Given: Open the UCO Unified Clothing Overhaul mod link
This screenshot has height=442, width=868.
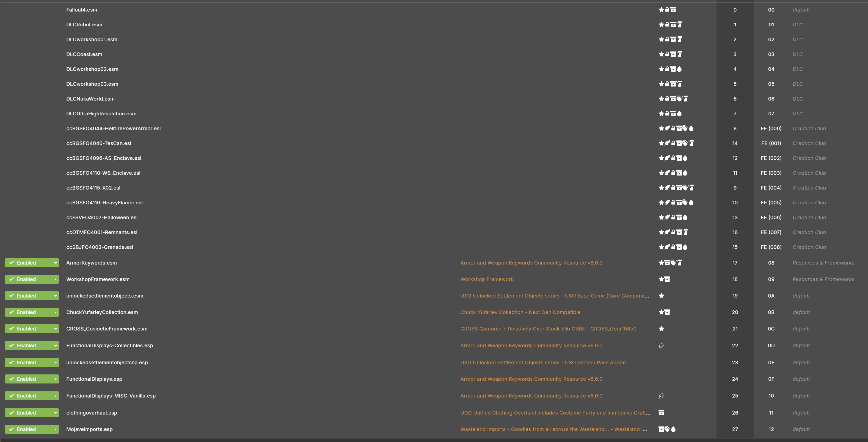Looking at the screenshot, I should click(x=555, y=412).
